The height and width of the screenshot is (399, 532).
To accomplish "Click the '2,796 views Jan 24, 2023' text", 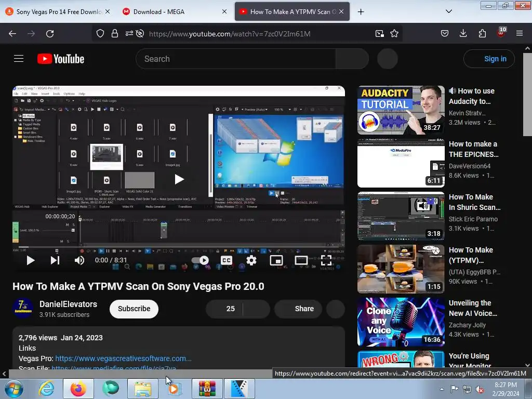I will pos(60,338).
